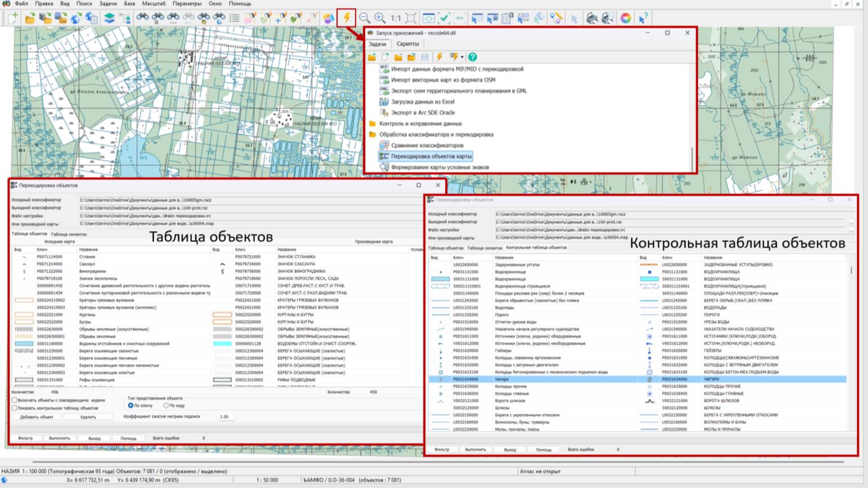Click the color wheel icon in main toolbar
868x488 pixels.
pos(625,18)
